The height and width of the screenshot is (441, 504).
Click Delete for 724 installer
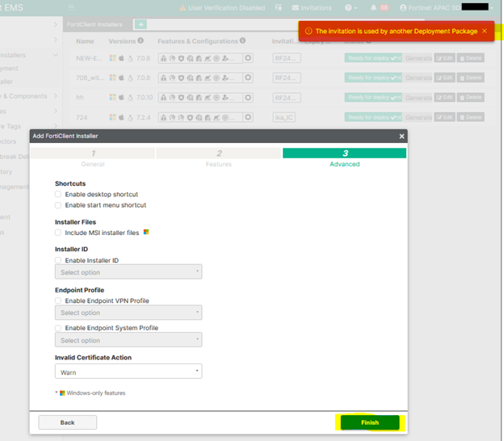click(471, 117)
